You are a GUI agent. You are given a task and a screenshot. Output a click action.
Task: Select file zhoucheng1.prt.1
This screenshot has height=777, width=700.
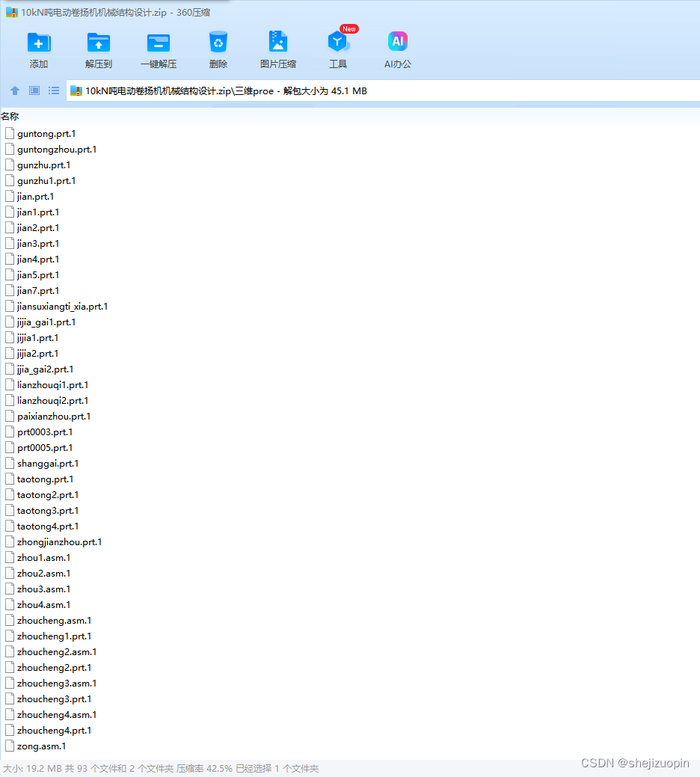(x=49, y=636)
